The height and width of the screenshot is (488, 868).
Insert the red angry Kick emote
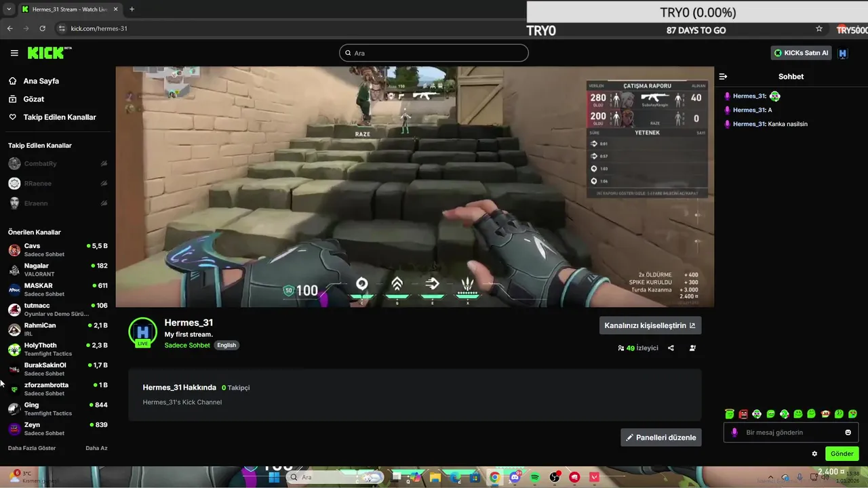pos(743,413)
